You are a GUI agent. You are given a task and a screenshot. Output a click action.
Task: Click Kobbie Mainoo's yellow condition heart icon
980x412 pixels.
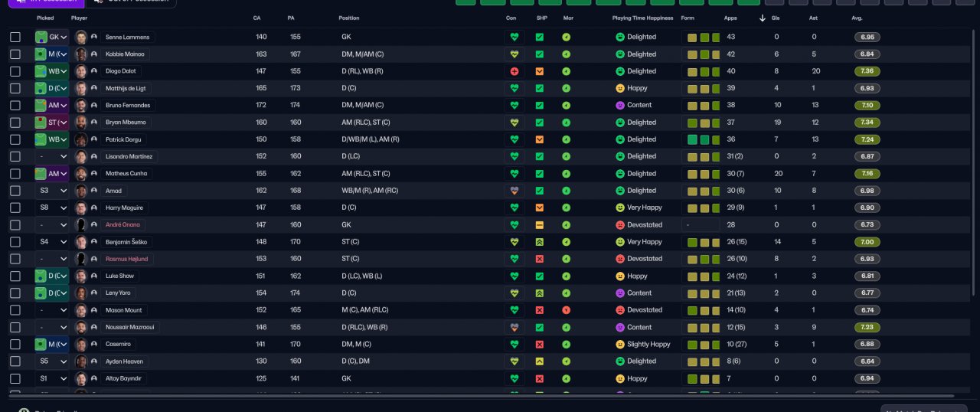click(x=514, y=54)
